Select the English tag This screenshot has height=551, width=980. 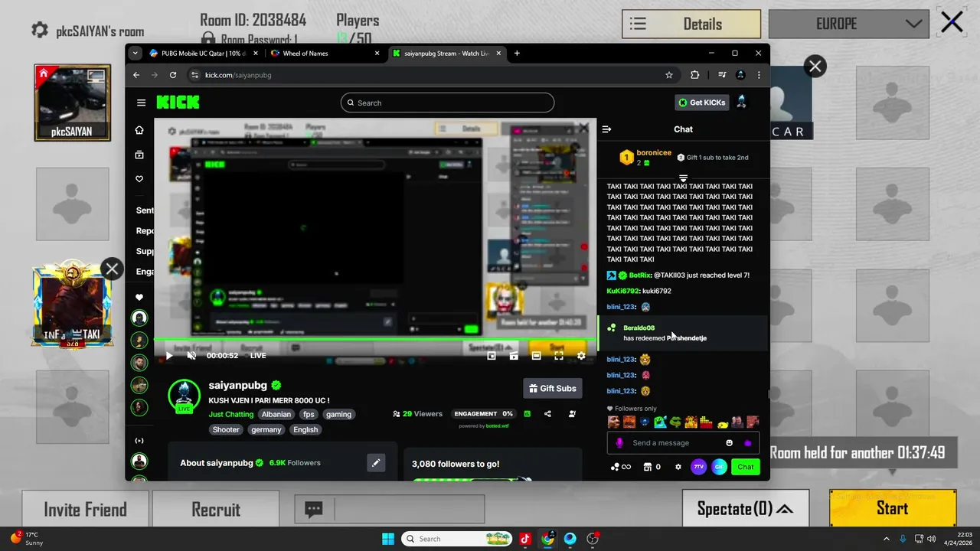click(x=305, y=429)
